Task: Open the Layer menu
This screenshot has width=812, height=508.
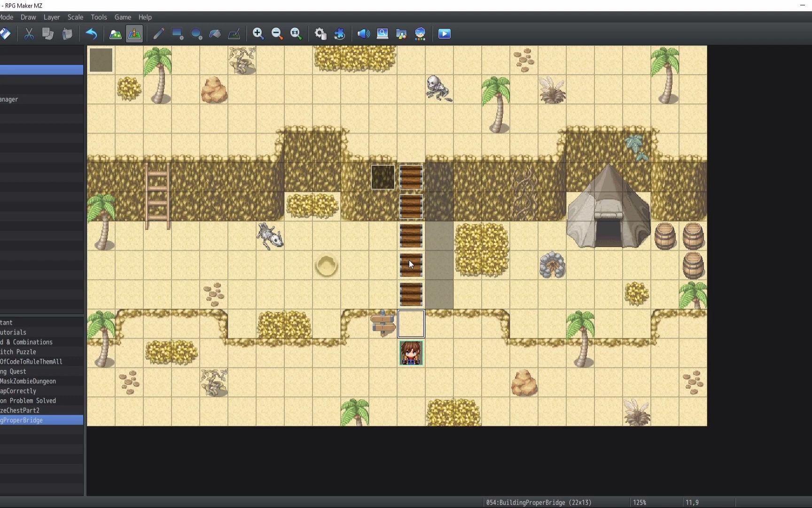Action: (x=52, y=17)
